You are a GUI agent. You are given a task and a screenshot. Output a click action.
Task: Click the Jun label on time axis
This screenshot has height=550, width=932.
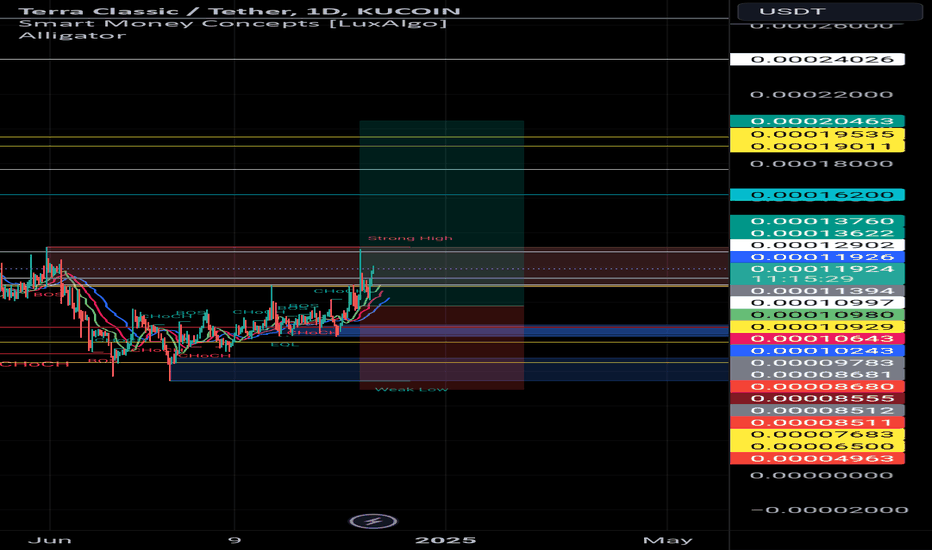tap(50, 540)
